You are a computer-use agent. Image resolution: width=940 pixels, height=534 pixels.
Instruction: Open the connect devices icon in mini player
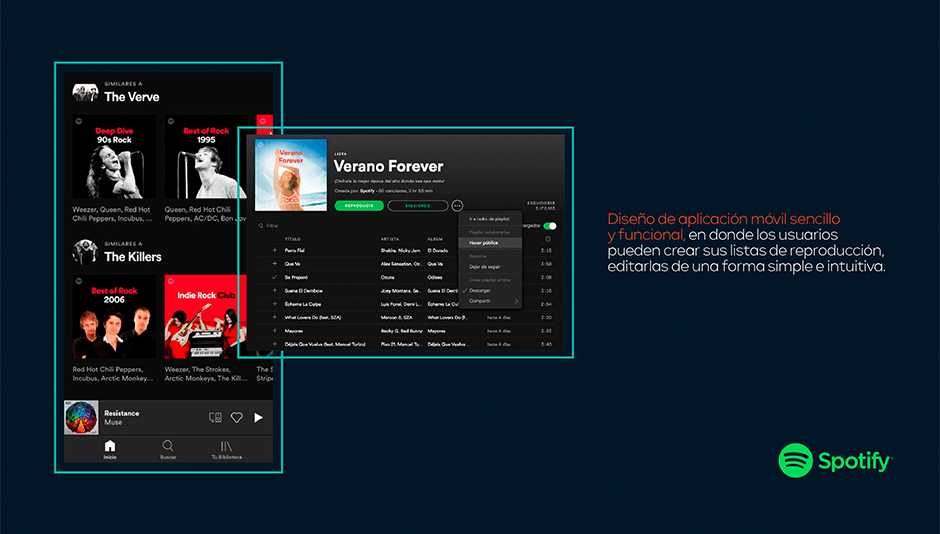click(x=215, y=418)
